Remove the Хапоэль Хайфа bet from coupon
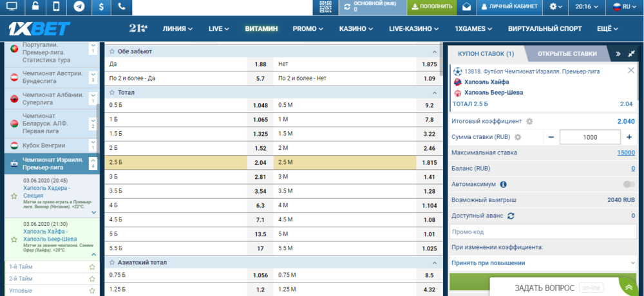The width and height of the screenshot is (644, 296). (x=631, y=71)
